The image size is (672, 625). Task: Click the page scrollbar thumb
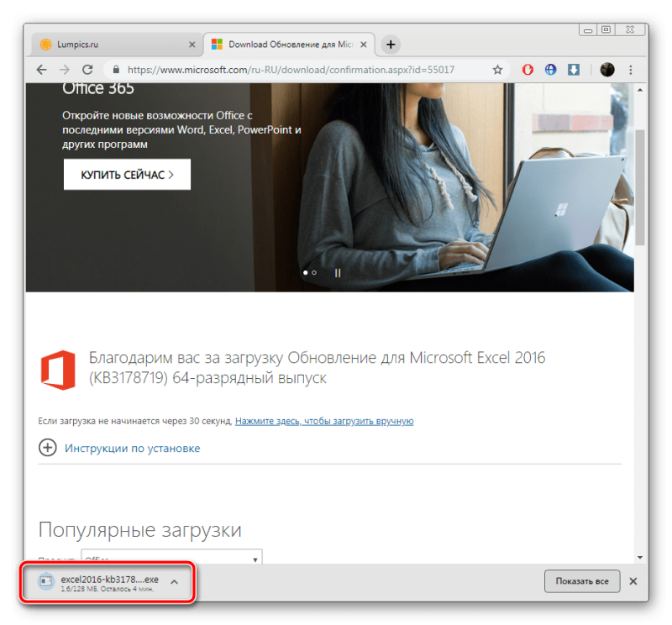coord(640,186)
